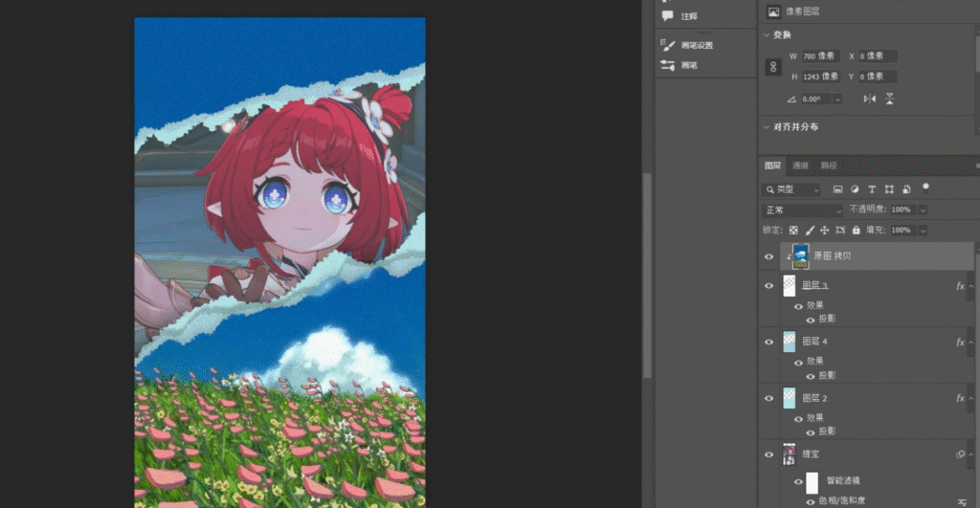Image resolution: width=980 pixels, height=508 pixels.
Task: Filter layers by pixel layers
Action: [x=837, y=189]
